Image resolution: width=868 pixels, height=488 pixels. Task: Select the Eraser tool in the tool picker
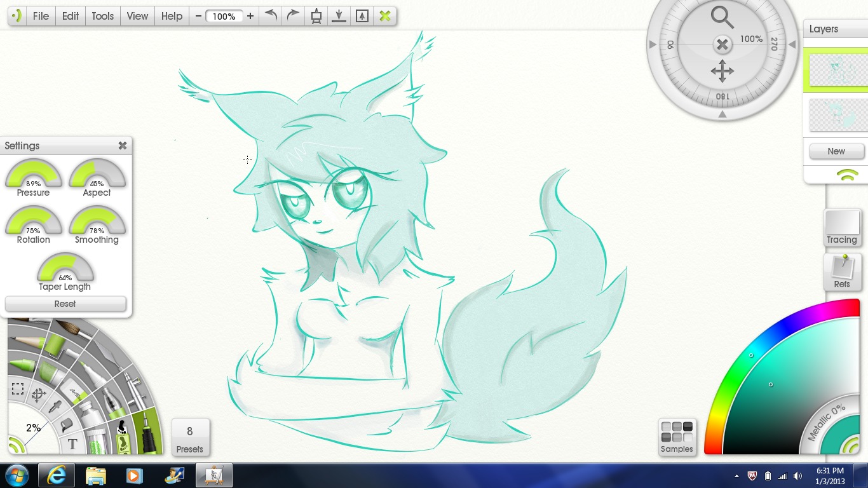(74, 393)
